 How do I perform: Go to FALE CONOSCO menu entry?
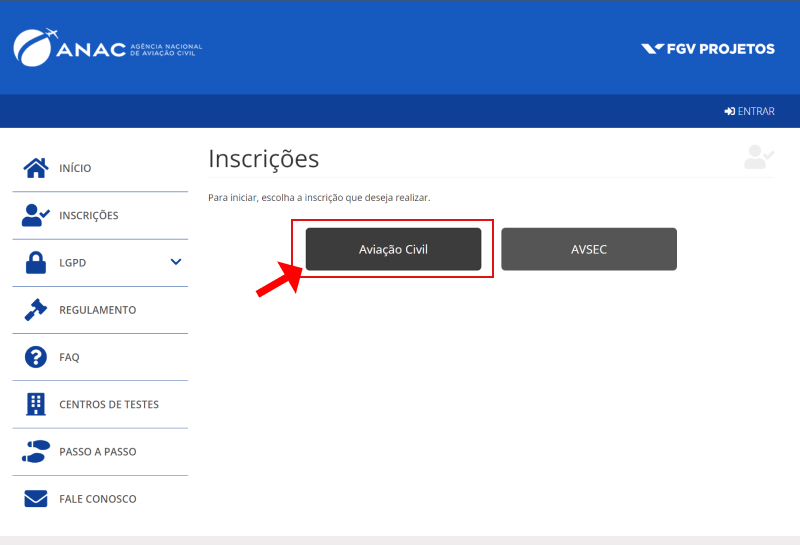click(97, 499)
